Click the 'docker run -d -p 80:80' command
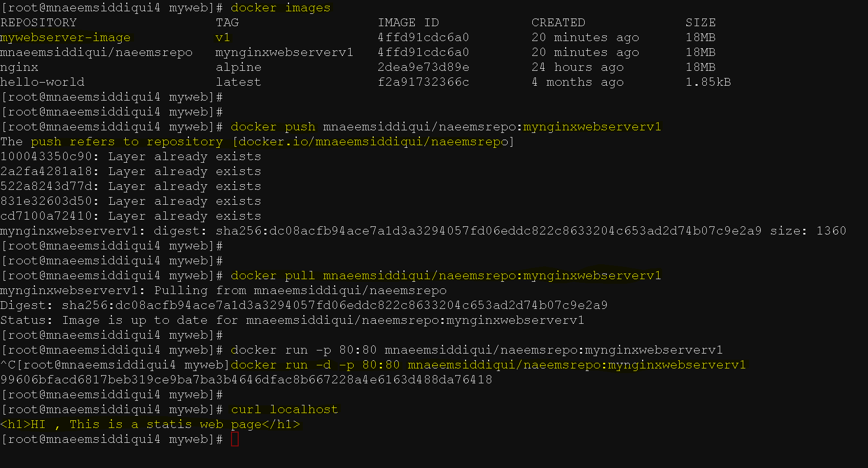868x468 pixels. click(488, 365)
